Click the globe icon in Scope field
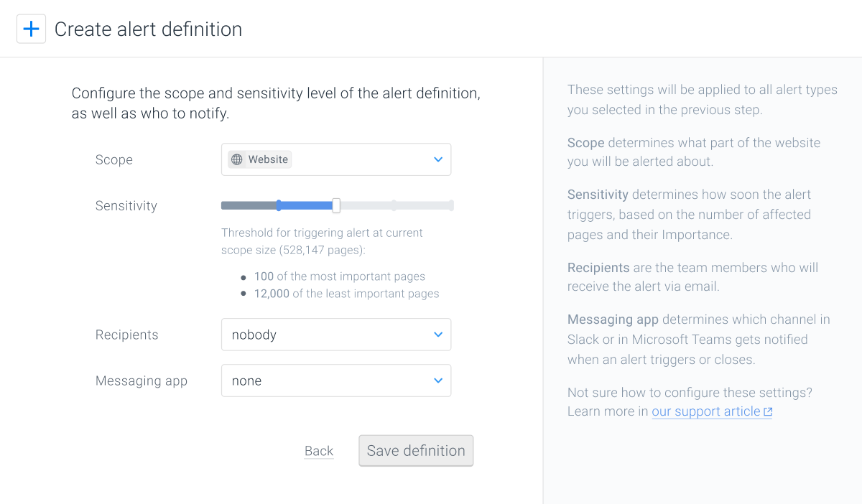862x504 pixels. coord(237,159)
